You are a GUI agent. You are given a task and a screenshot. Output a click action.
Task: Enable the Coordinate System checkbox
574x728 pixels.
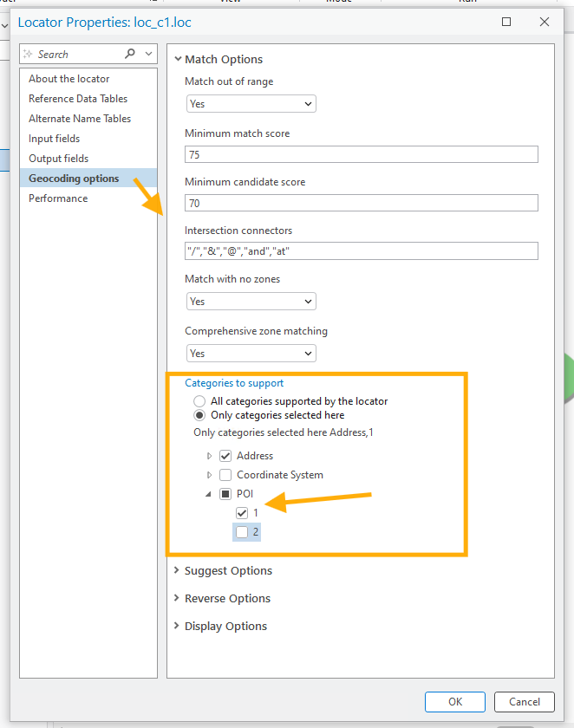pyautogui.click(x=225, y=475)
